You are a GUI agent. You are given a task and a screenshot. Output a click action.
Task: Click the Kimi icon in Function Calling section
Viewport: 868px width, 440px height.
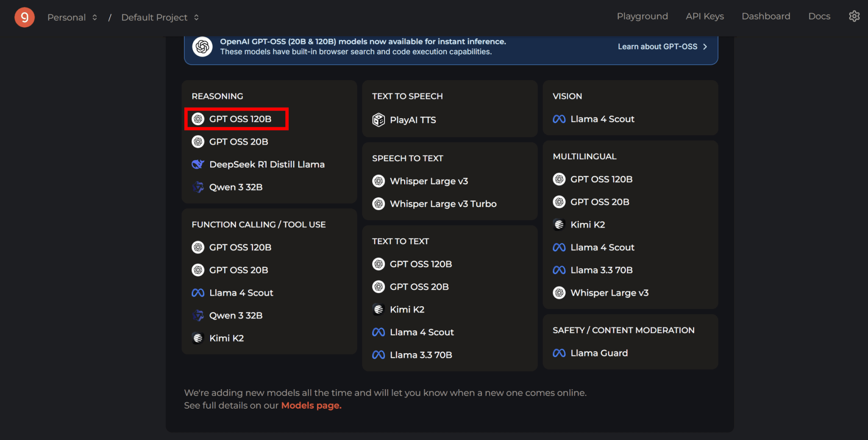(198, 338)
